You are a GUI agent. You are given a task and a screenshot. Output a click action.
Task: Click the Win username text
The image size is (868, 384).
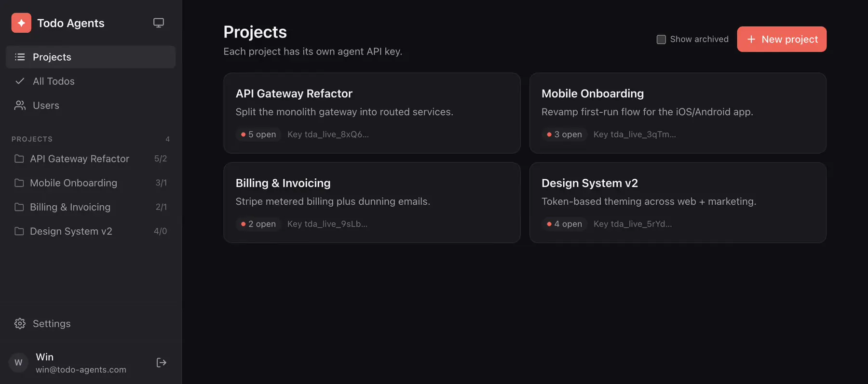coord(44,357)
